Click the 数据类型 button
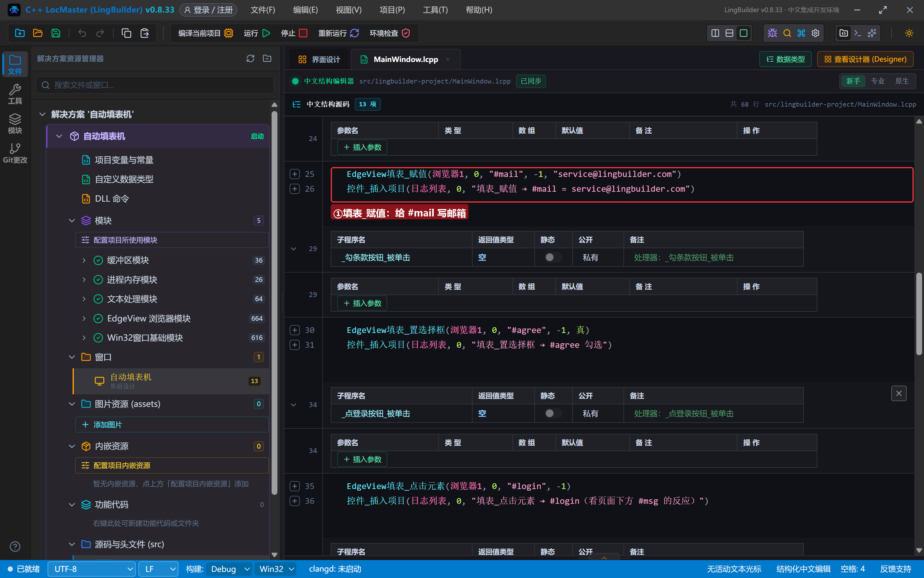 pyautogui.click(x=785, y=59)
